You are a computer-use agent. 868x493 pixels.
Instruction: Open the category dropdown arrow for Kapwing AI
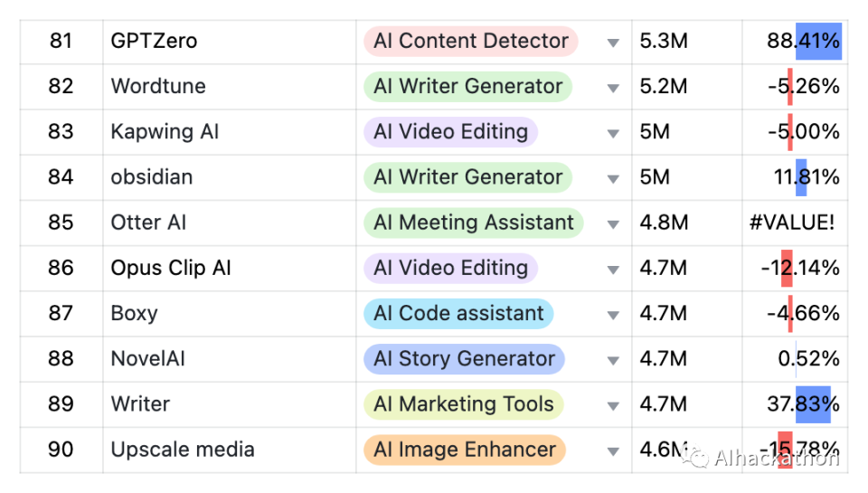[613, 133]
